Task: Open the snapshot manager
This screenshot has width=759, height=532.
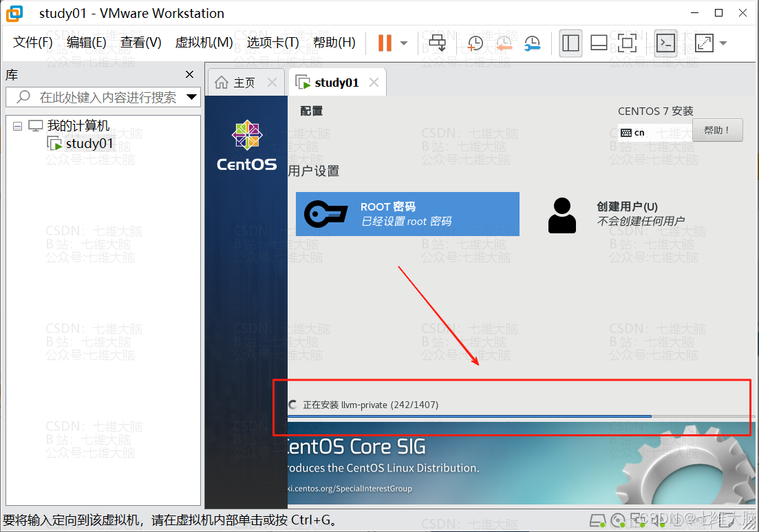Action: pyautogui.click(x=533, y=43)
